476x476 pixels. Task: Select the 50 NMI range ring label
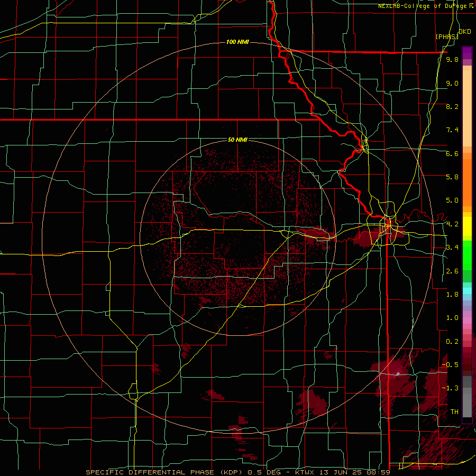[237, 140]
